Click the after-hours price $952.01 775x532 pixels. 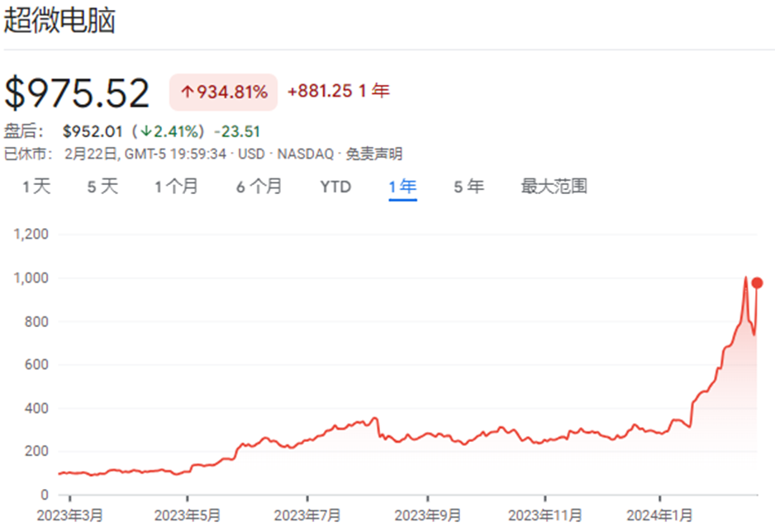pos(92,131)
